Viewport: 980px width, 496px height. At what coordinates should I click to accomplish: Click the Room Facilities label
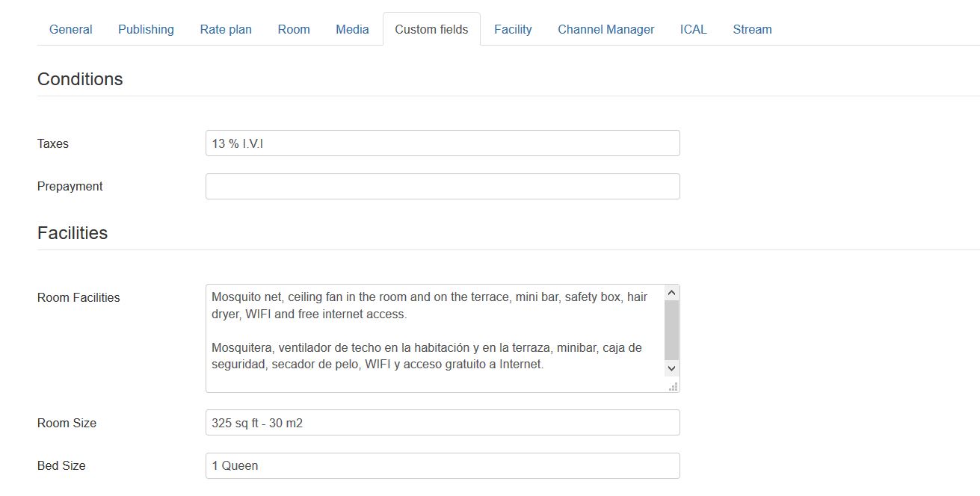[78, 297]
